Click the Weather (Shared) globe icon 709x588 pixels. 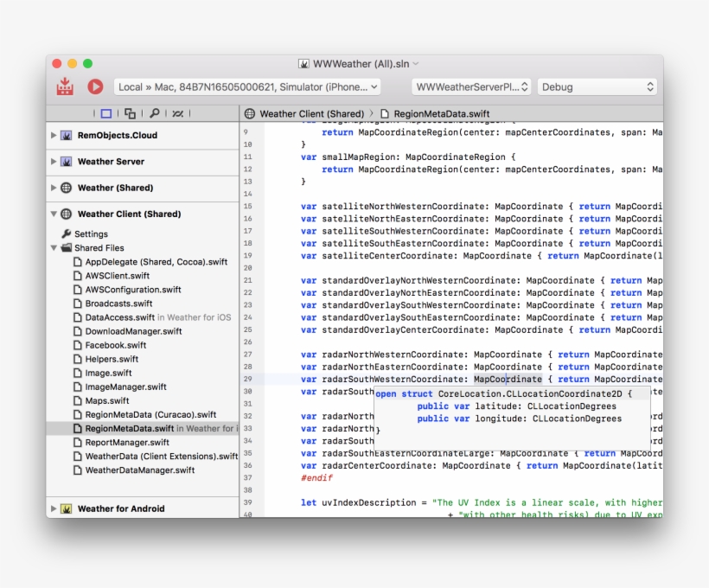click(66, 188)
